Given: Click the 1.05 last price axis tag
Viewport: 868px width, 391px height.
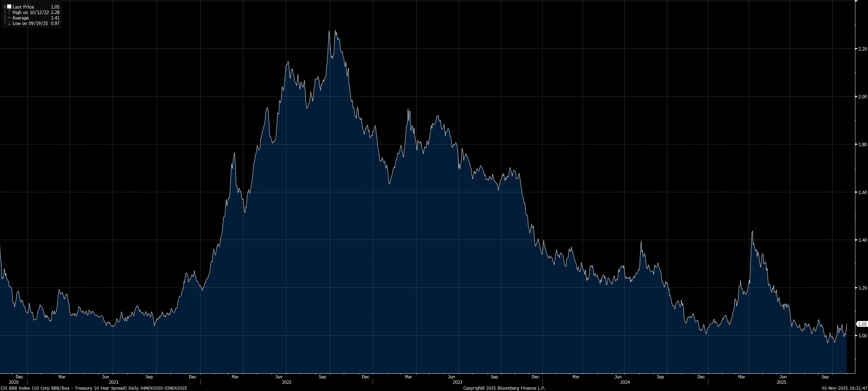Looking at the screenshot, I should [x=862, y=324].
